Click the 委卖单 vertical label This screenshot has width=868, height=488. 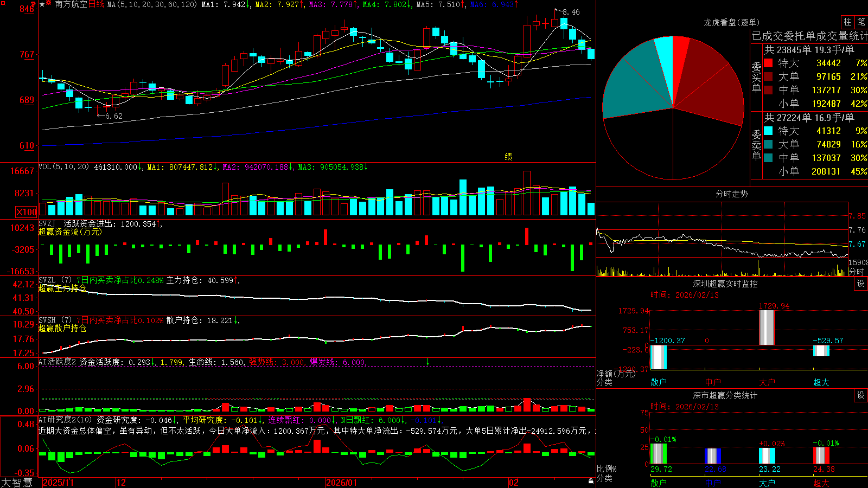[756, 145]
